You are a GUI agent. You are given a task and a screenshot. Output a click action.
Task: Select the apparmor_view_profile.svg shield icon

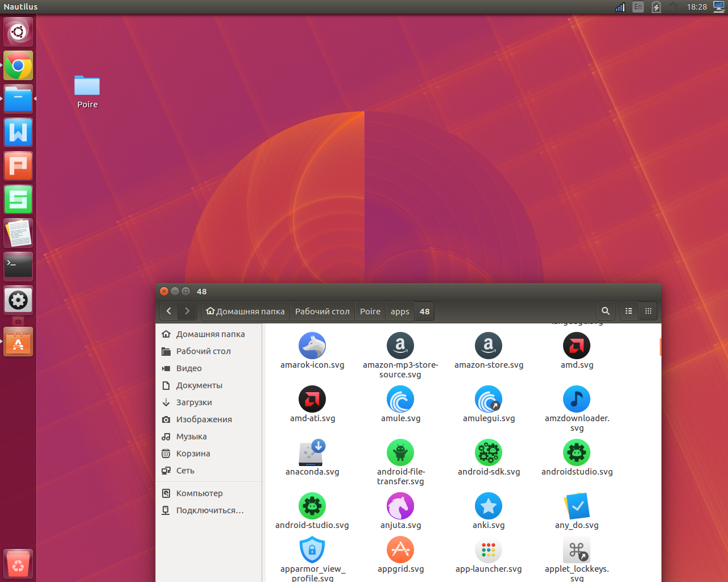[312, 550]
